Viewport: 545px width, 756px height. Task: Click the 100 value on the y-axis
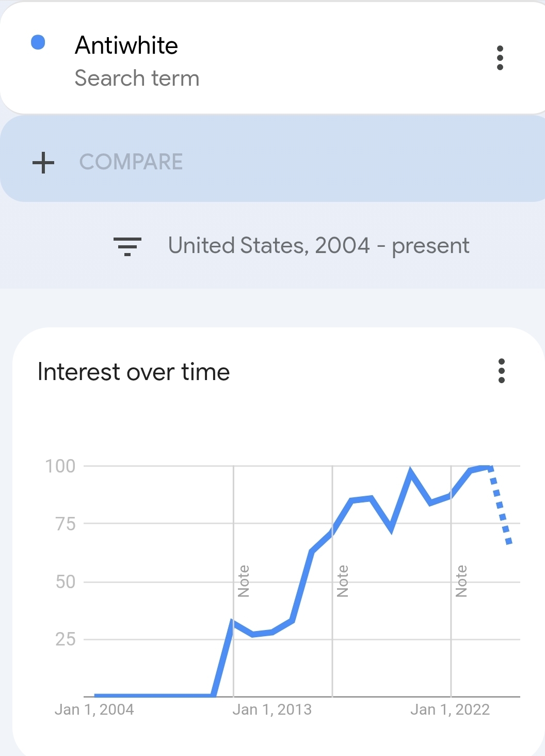pos(60,466)
